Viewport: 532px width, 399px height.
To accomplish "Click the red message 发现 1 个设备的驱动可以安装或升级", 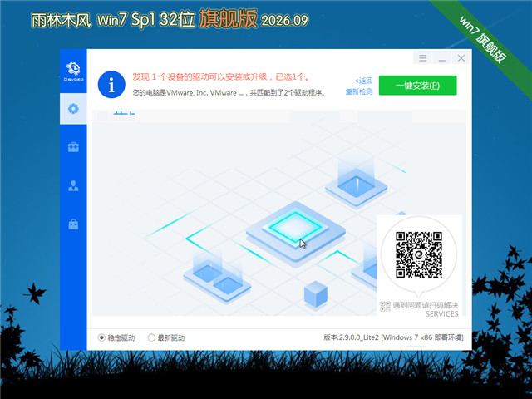I will point(200,77).
